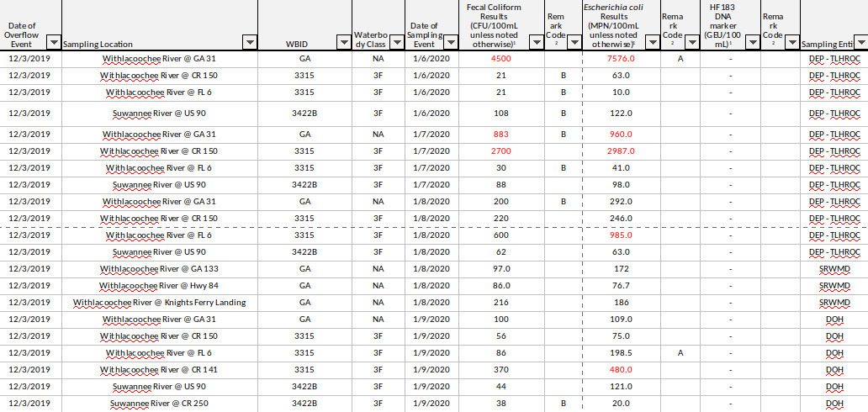The image size is (868, 412).
Task: Click SRWMD in the Hwy 84 row
Action: coord(834,286)
